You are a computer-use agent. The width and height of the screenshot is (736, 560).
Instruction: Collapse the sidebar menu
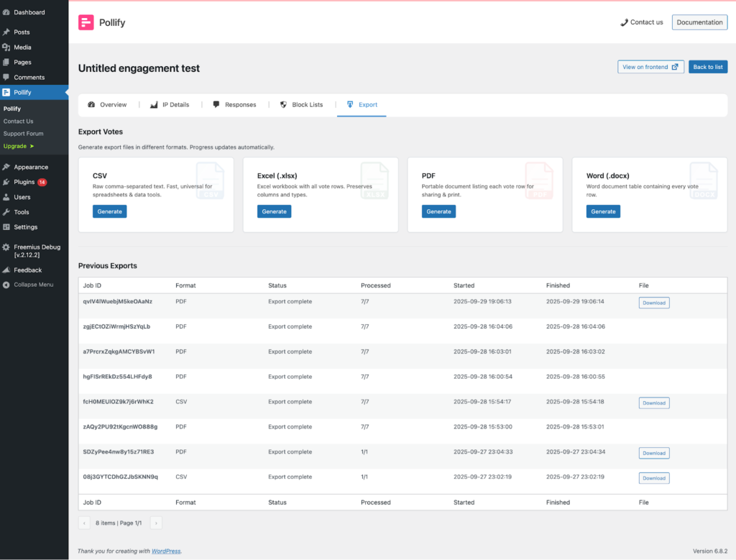[33, 285]
